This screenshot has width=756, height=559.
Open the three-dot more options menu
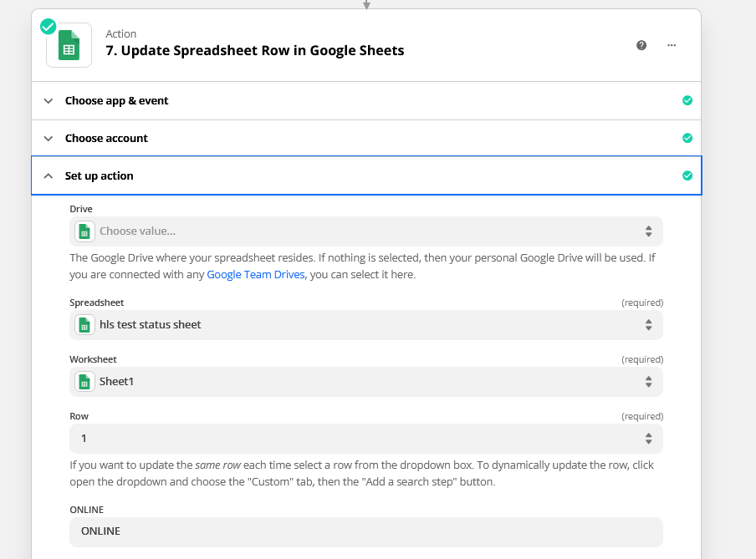(672, 45)
